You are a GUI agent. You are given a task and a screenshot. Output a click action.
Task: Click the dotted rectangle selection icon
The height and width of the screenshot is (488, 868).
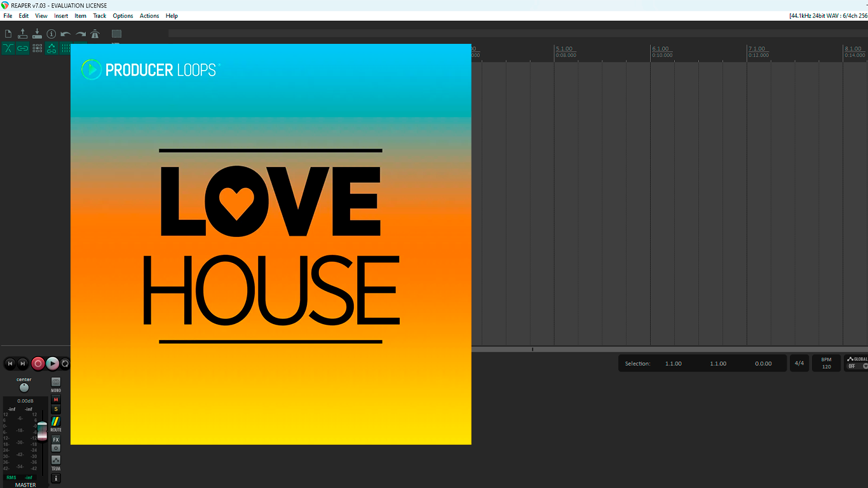pyautogui.click(x=116, y=34)
